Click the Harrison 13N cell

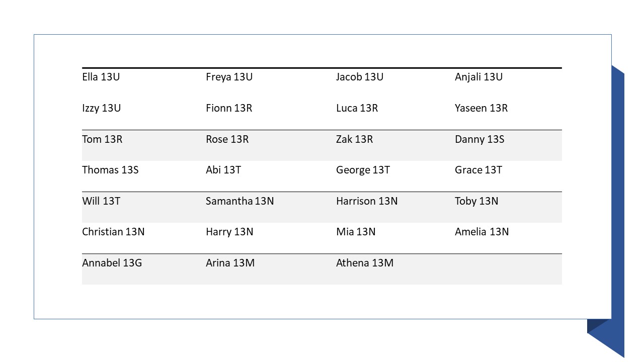tap(367, 201)
